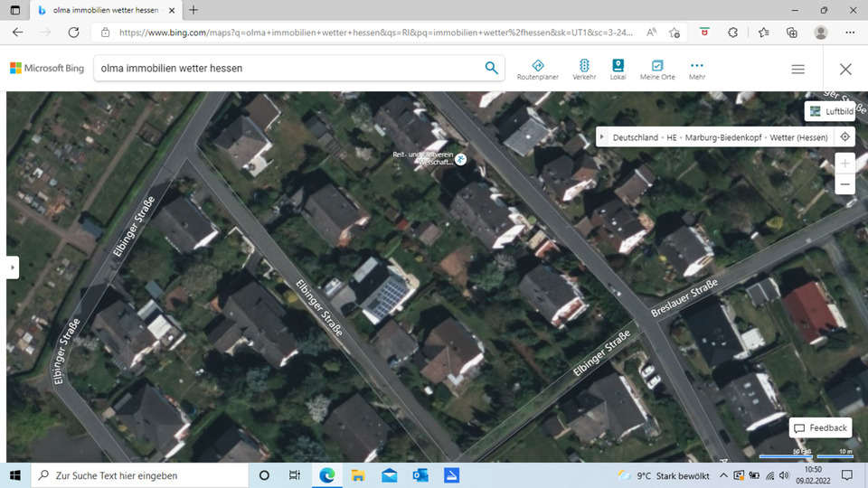Viewport: 868px width, 488px height.
Task: Open the Routenplaner directions tool
Action: coord(537,70)
